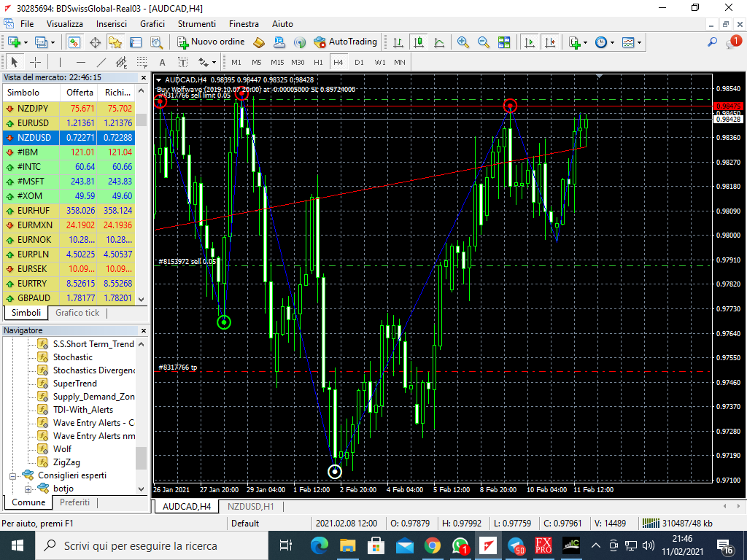
Task: Expand the botjo expert advisor node
Action: point(28,489)
